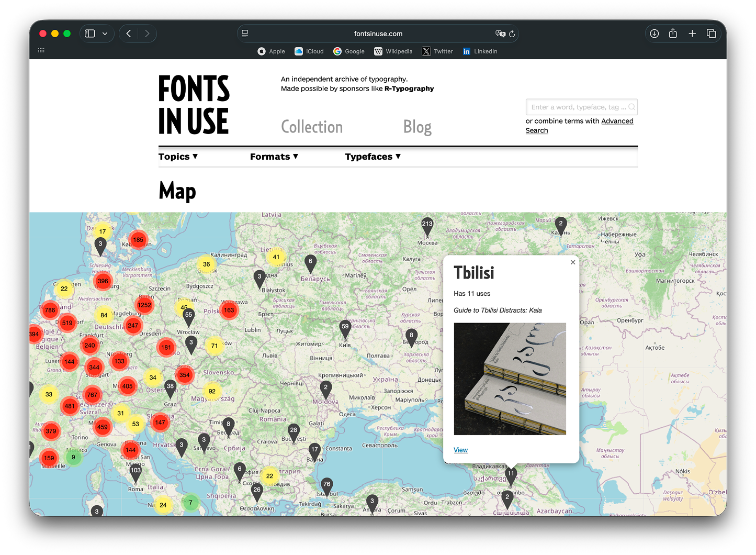
Task: Open the Wikipedia bookmark
Action: (x=393, y=51)
